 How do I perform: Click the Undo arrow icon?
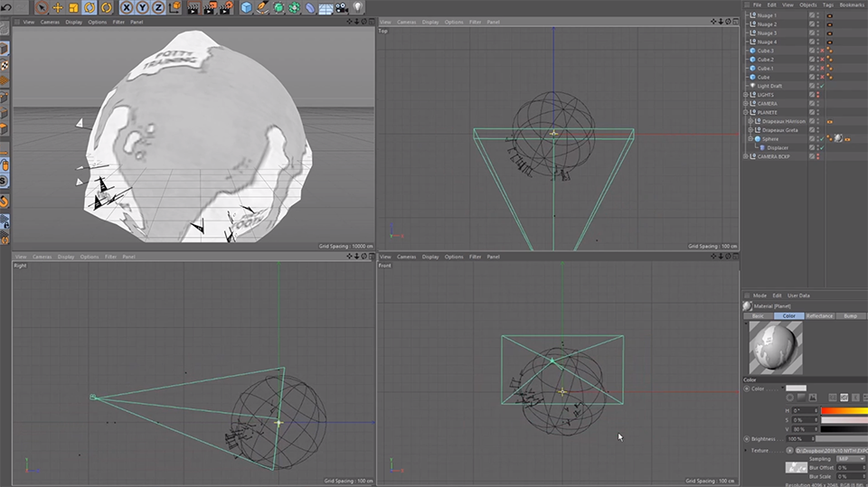pos(6,7)
